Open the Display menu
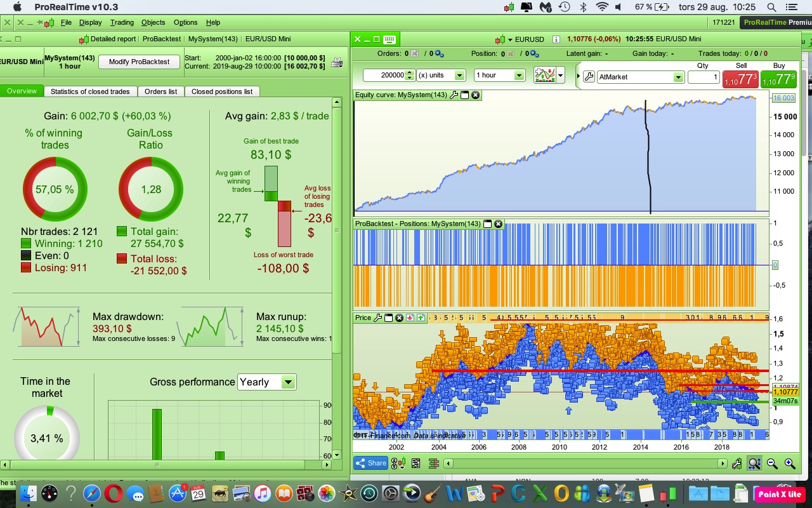 click(x=91, y=22)
